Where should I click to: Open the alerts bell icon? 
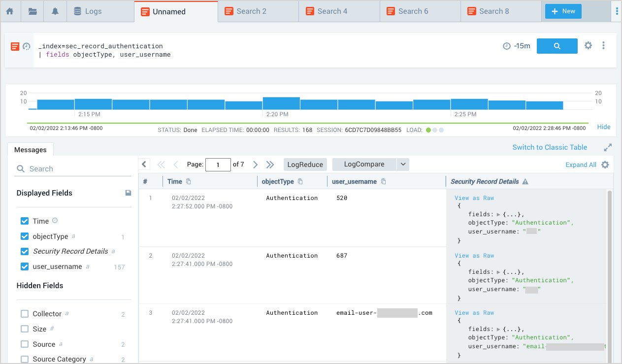[55, 11]
